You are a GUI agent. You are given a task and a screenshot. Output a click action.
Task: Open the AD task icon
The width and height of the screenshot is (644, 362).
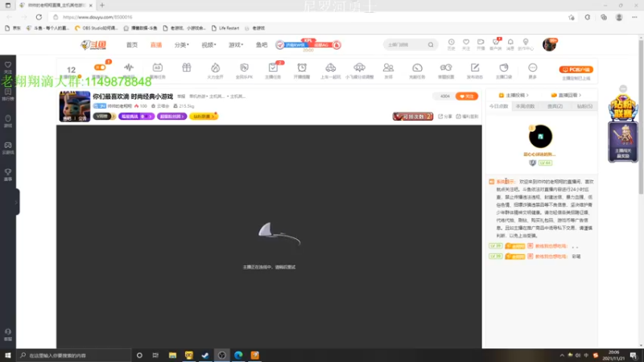157,68
